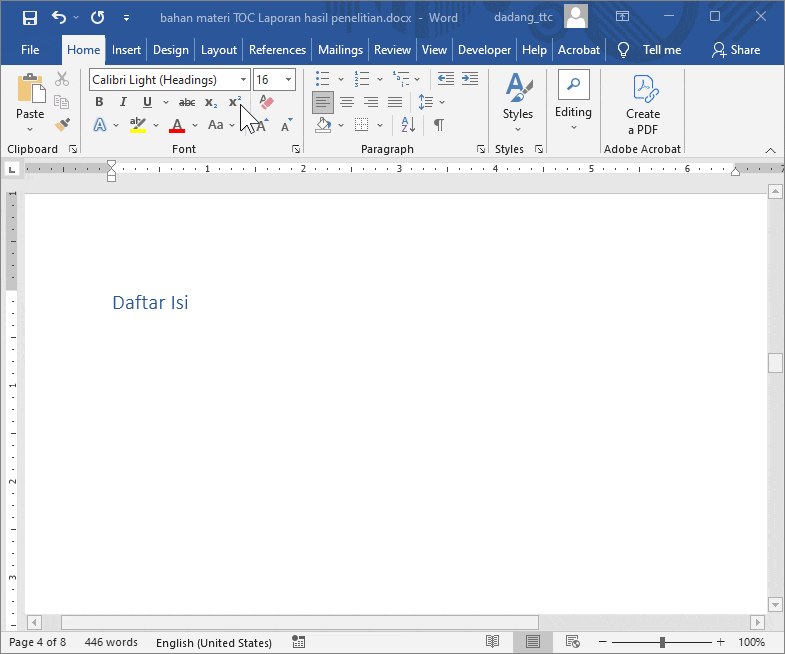Toggle Show/Hide paragraph marks
The image size is (785, 654).
tap(438, 125)
